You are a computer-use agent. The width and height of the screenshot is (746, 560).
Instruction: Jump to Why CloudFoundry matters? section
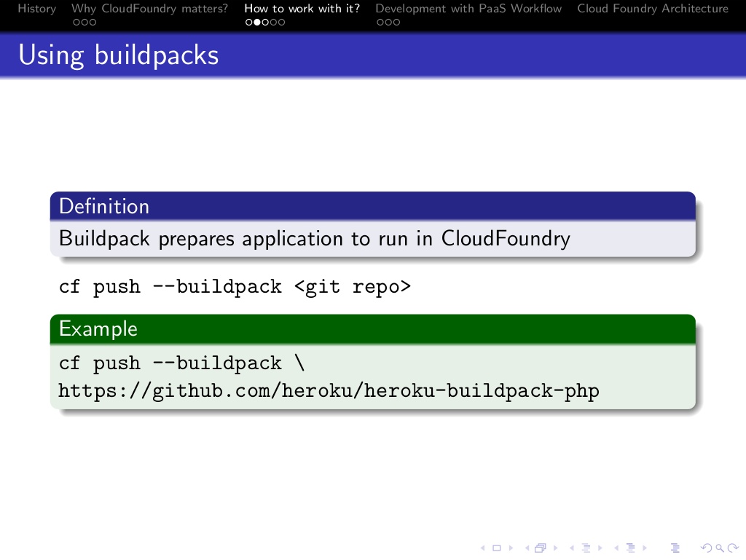coord(149,9)
